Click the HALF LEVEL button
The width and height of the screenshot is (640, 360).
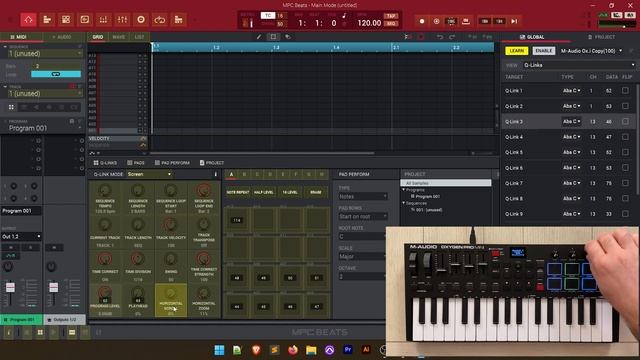[x=264, y=192]
